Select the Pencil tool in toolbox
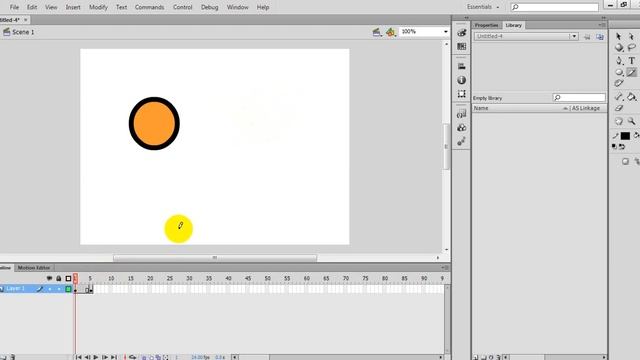 [632, 72]
